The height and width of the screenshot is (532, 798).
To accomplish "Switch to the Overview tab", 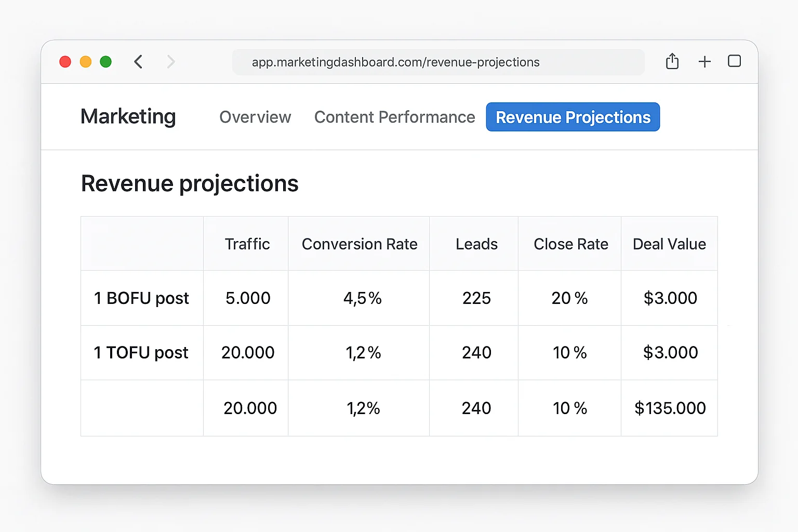I will 255,117.
